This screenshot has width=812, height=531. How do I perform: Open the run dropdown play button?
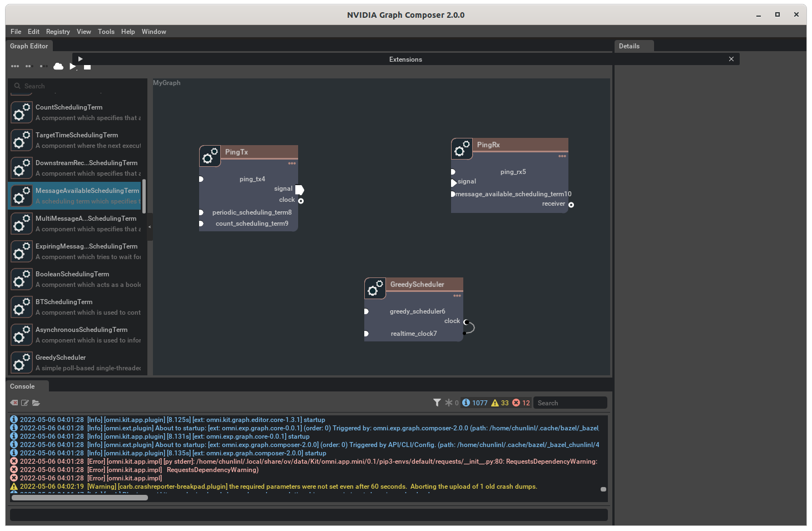(73, 67)
